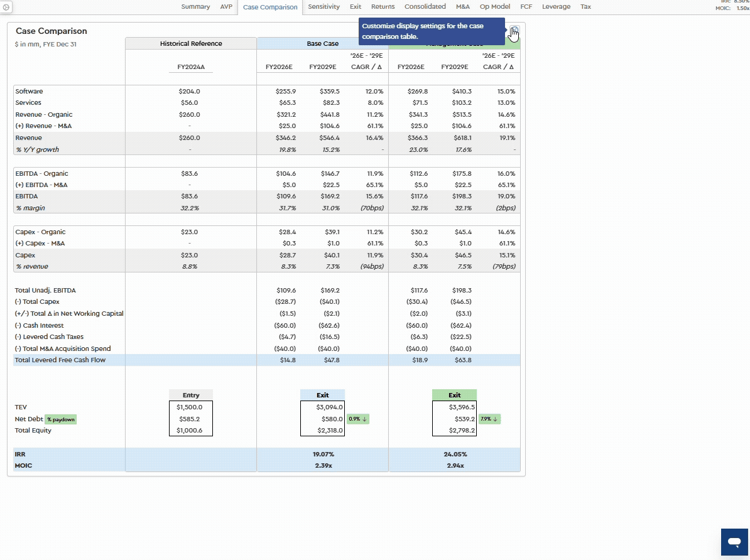This screenshot has width=750, height=560.
Task: Toggle the % paydown tag beside Net Debt
Action: coord(60,419)
